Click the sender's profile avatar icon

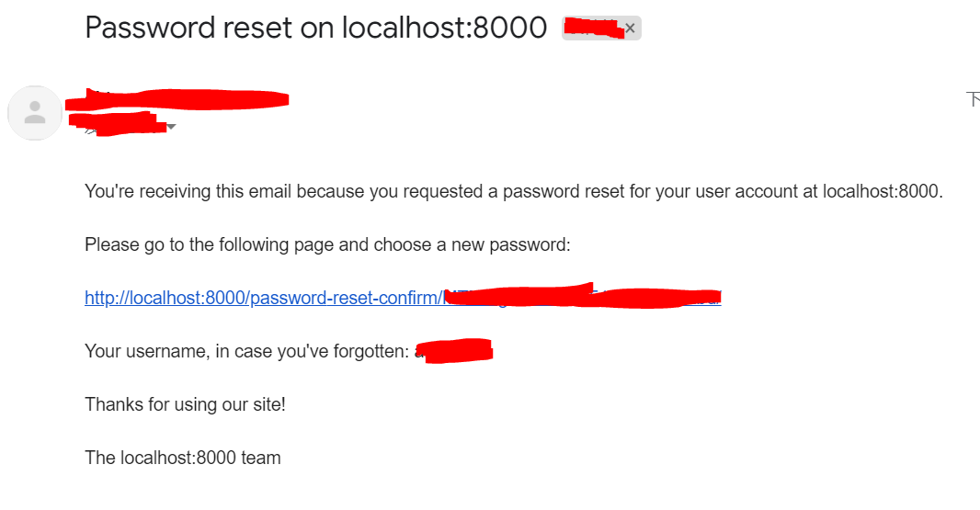[35, 113]
